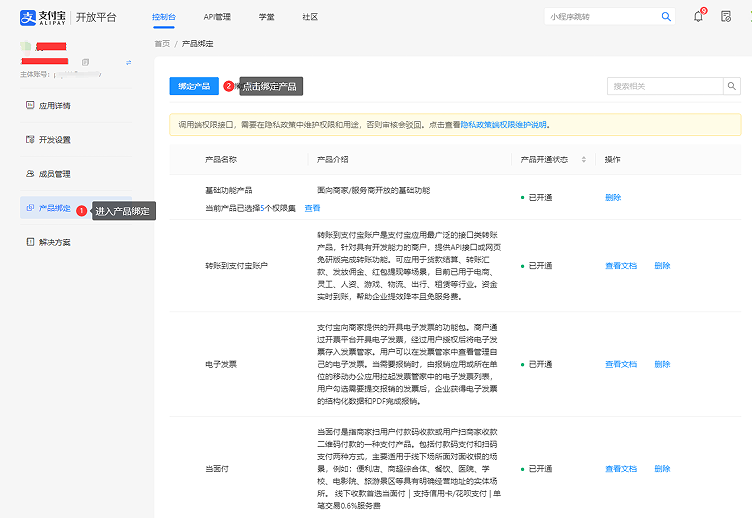Delete the 转账到支付宝账户 product
752x518 pixels.
(662, 266)
